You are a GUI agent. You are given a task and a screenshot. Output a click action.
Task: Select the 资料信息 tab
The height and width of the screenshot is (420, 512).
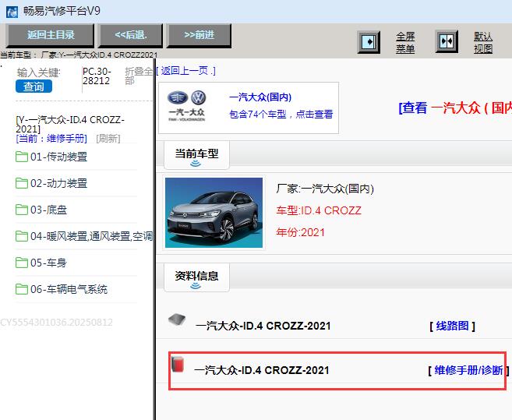196,277
